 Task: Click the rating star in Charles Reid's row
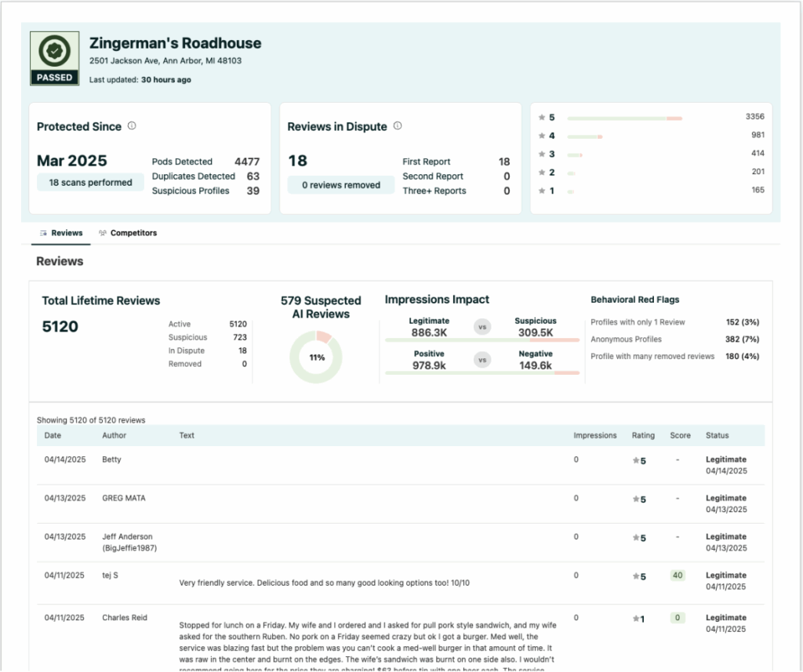(636, 619)
